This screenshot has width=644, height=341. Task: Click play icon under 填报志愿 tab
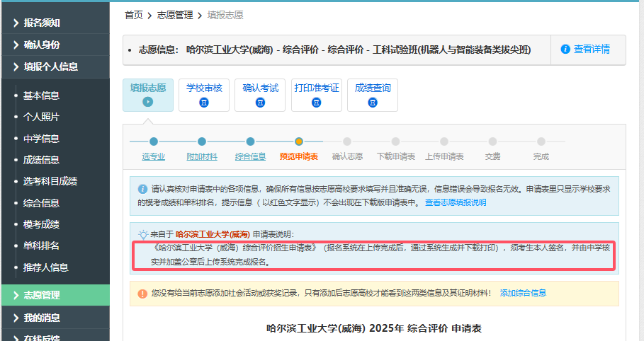(x=147, y=102)
